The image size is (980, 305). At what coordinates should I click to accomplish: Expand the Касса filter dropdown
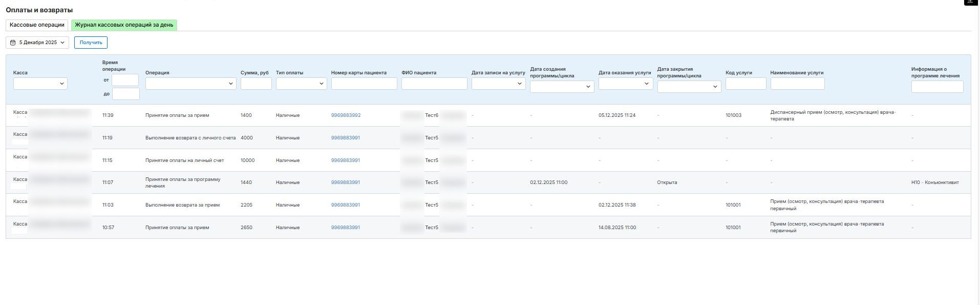[40, 84]
